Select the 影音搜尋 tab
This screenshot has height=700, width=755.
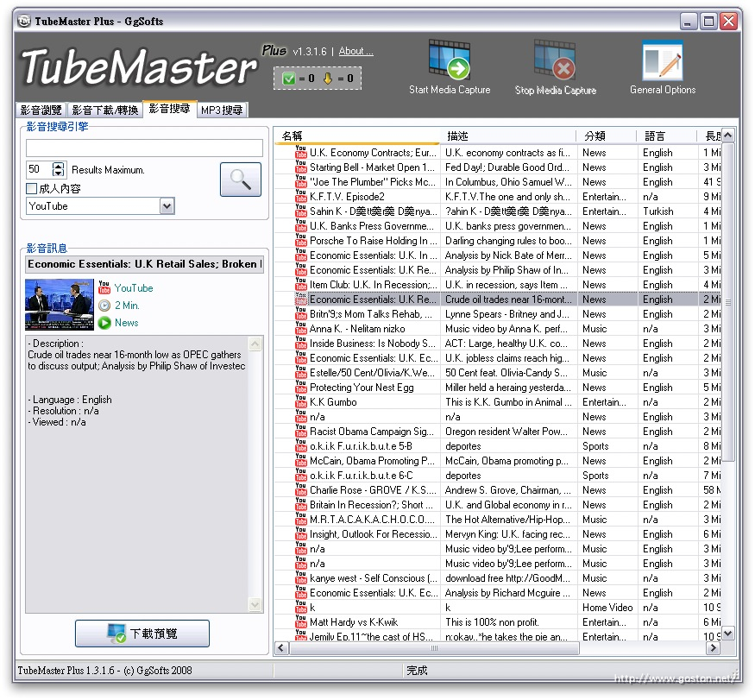[169, 109]
